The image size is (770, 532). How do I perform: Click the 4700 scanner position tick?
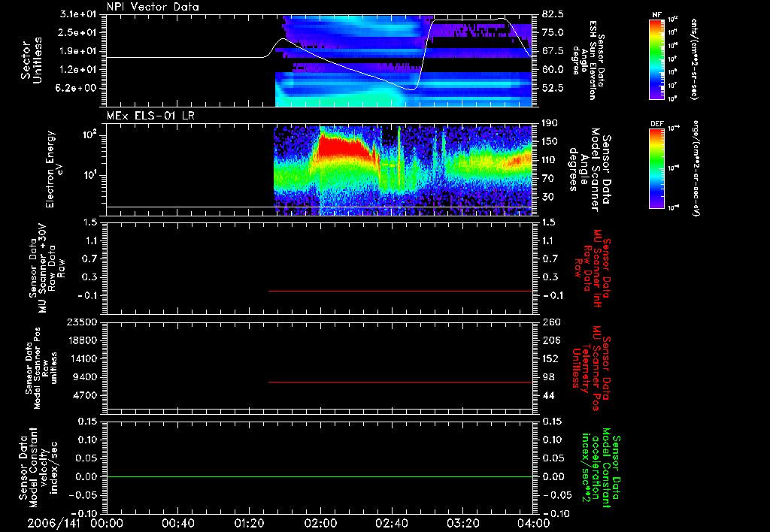pyautogui.click(x=85, y=395)
